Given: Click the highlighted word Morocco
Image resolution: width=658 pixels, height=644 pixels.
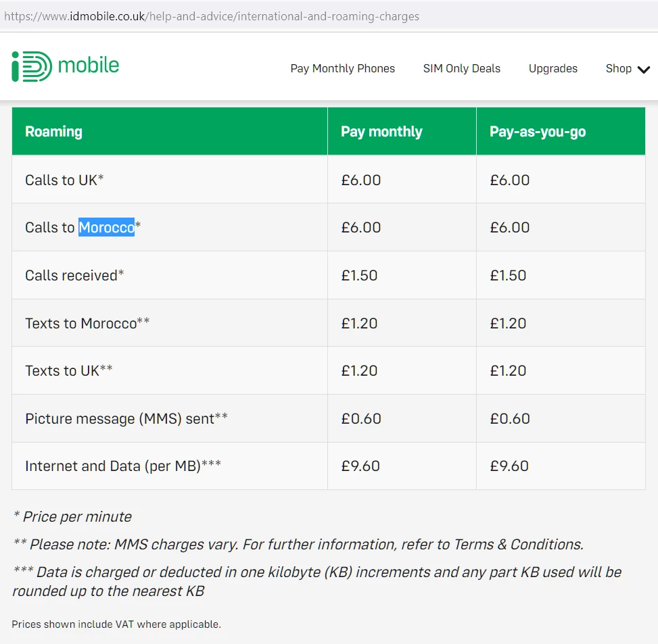Looking at the screenshot, I should (107, 228).
